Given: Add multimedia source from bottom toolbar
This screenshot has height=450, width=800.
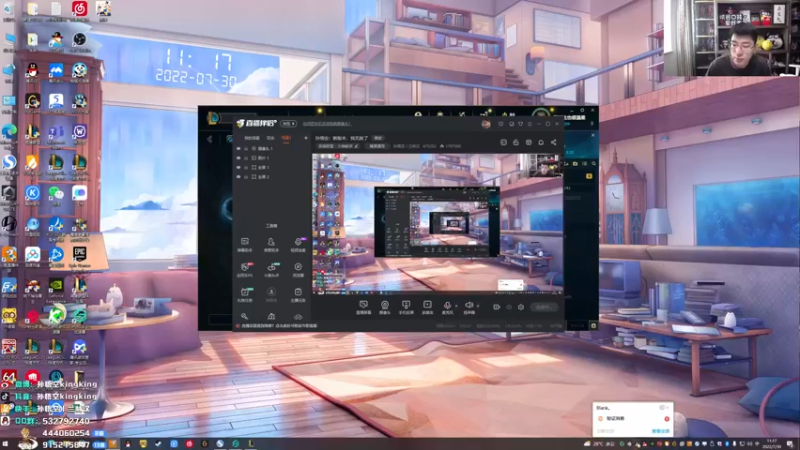Looking at the screenshot, I should point(427,307).
